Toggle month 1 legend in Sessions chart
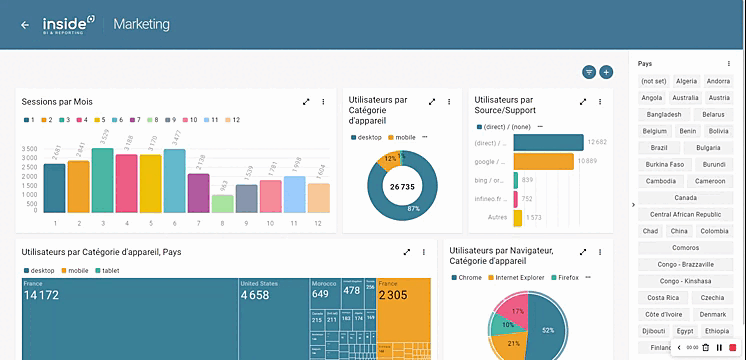 [29, 120]
